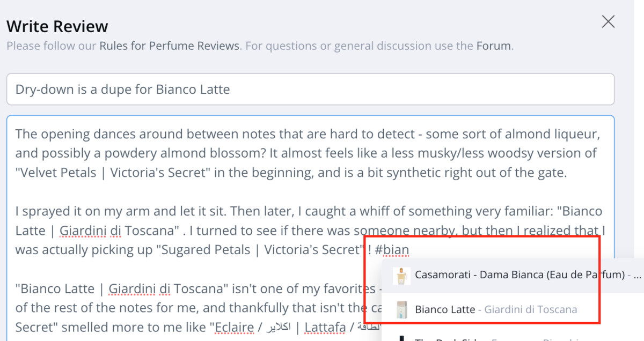This screenshot has width=644, height=341.
Task: Choose the Bianco Latte autocomplete suggestion
Action: tap(513, 309)
